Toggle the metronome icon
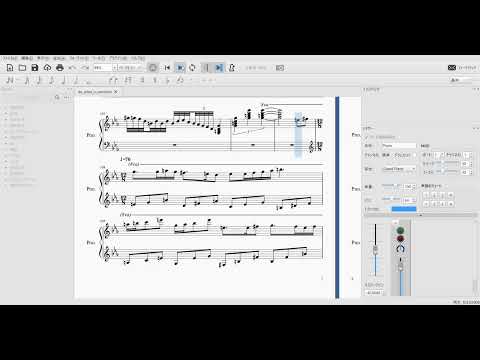 tap(232, 68)
